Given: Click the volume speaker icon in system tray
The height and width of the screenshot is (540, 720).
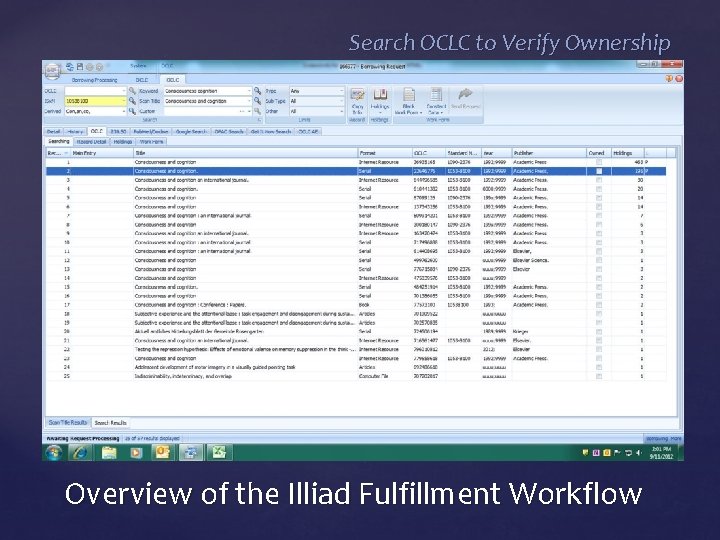Looking at the screenshot, I should 639,453.
